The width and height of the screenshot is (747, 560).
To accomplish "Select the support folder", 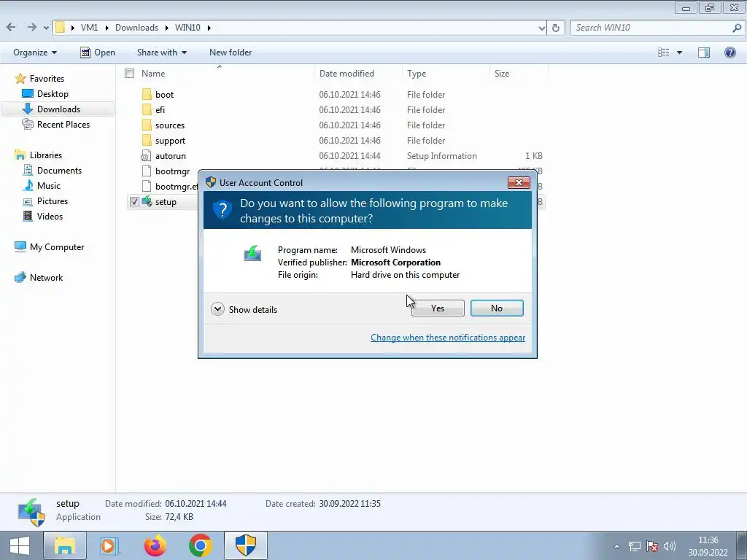I will click(x=170, y=141).
